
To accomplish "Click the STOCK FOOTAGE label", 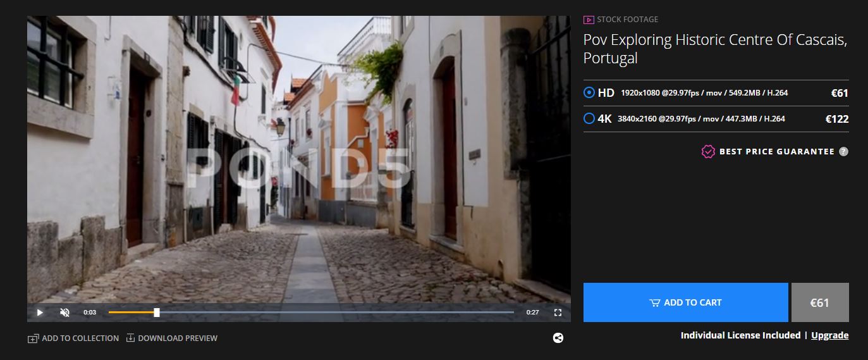I will tap(628, 20).
